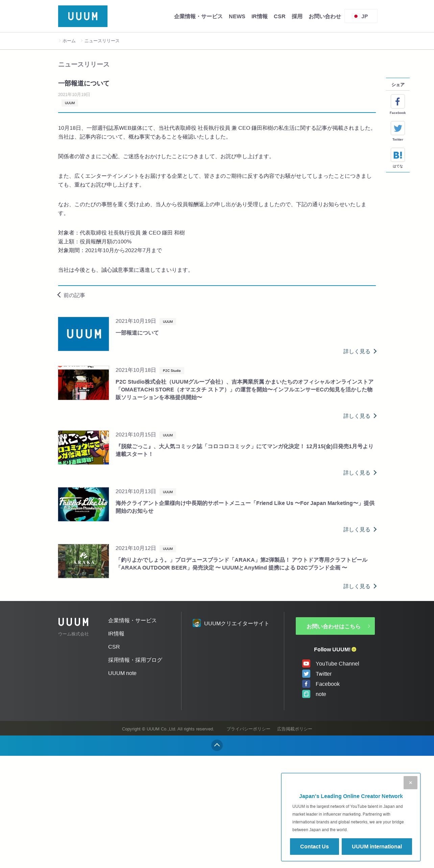Open the ARAKA OUTDOOR BEER article title
This screenshot has height=868, width=434.
242,564
